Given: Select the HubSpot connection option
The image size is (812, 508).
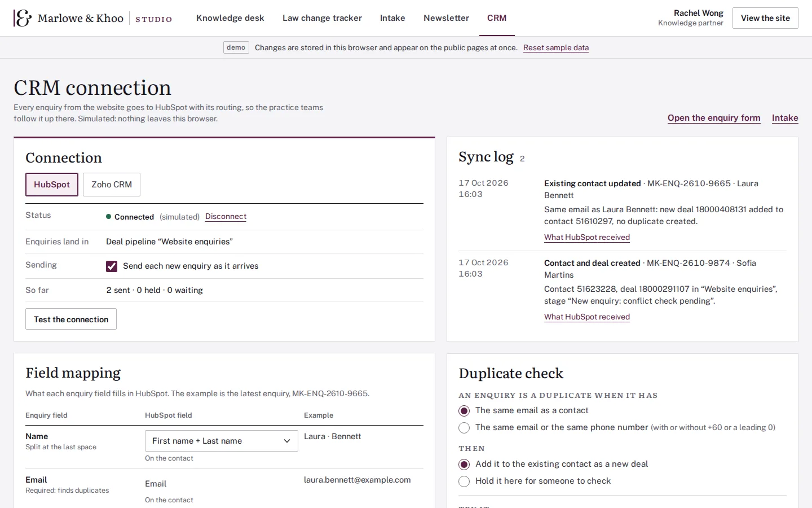Looking at the screenshot, I should pyautogui.click(x=52, y=185).
